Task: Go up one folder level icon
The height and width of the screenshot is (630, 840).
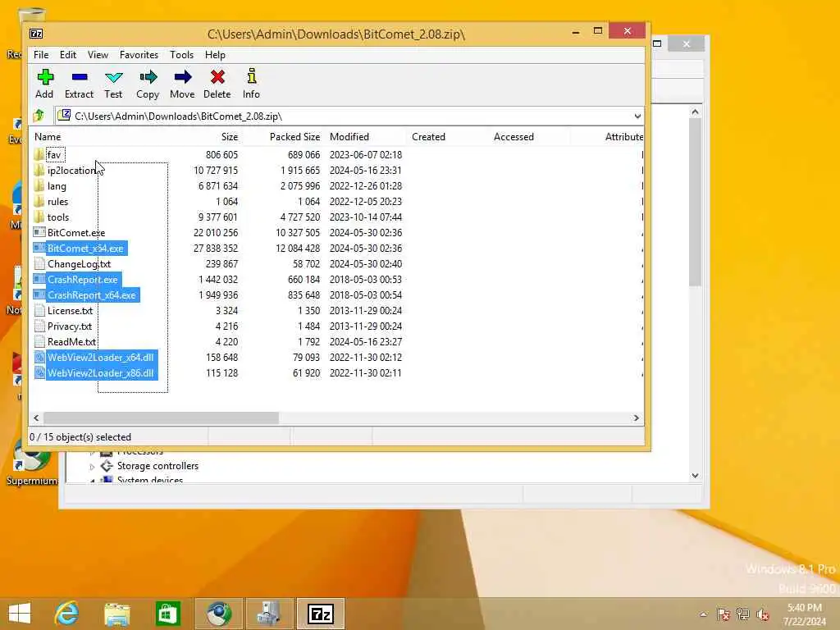Action: [x=39, y=116]
